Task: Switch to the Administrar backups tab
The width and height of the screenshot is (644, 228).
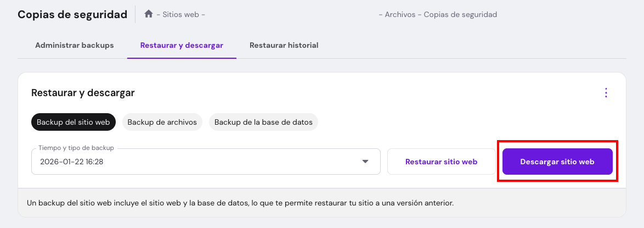Action: (75, 45)
